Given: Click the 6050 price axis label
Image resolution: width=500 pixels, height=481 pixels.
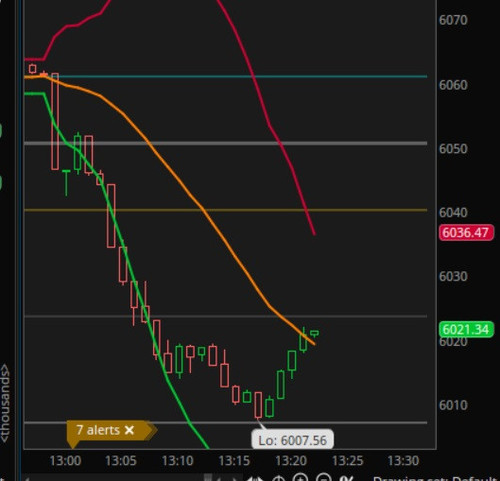Looking at the screenshot, I should coord(453,149).
